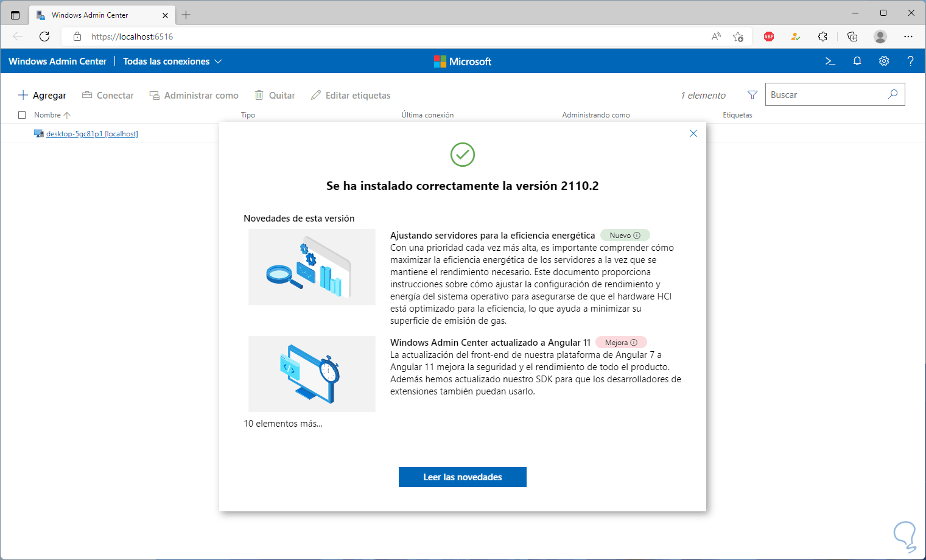Screen dimensions: 926x560
Task: Open Edge extensions puzzle icon
Action: point(823,37)
